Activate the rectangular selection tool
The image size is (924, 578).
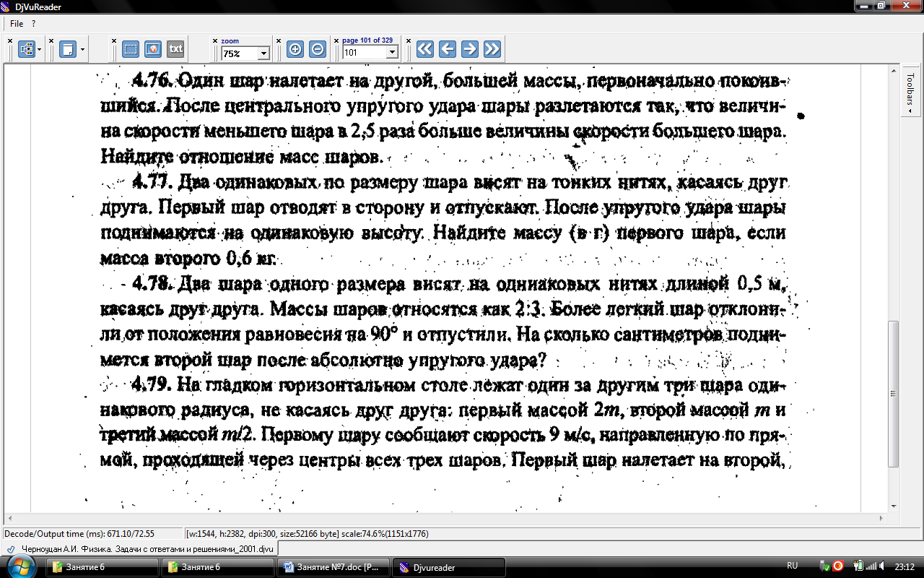point(131,49)
